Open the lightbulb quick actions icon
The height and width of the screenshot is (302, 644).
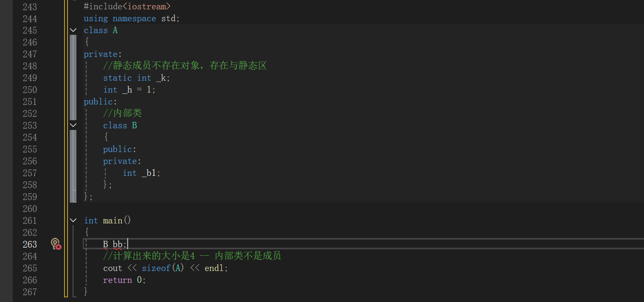click(56, 244)
